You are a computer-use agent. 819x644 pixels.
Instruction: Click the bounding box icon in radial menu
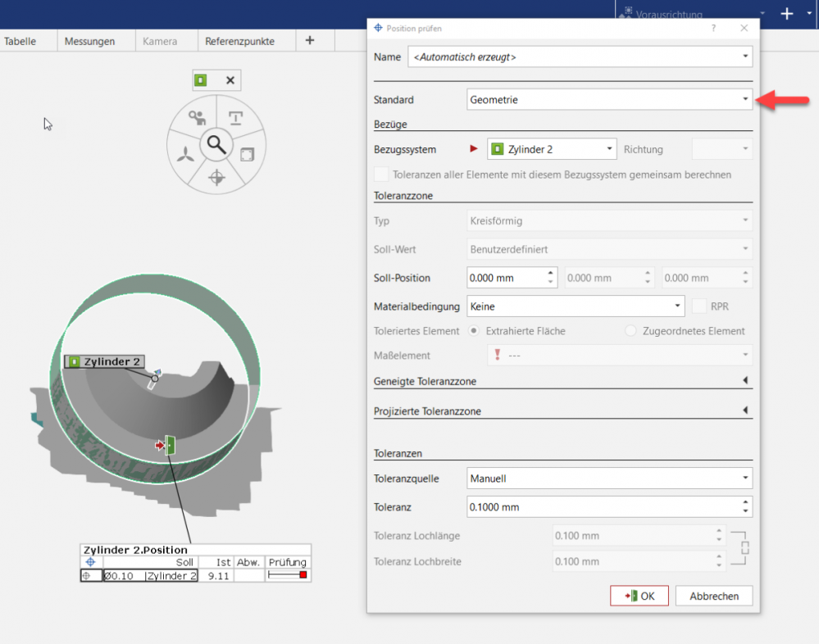(247, 154)
